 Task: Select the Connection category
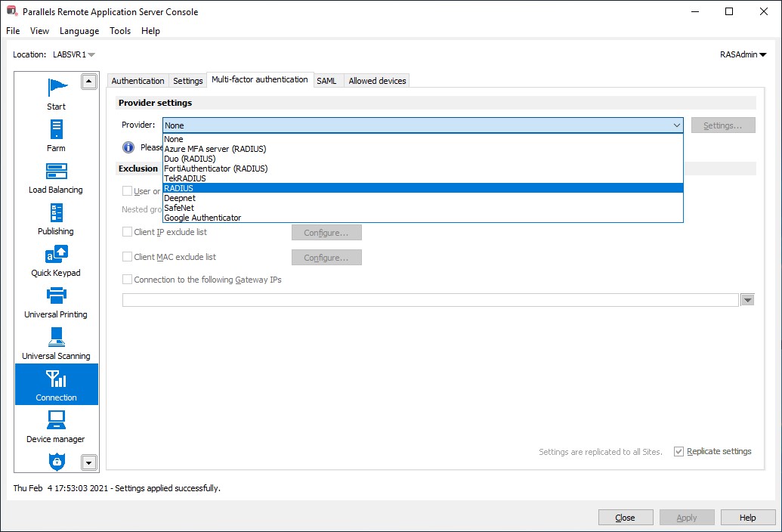pyautogui.click(x=57, y=385)
